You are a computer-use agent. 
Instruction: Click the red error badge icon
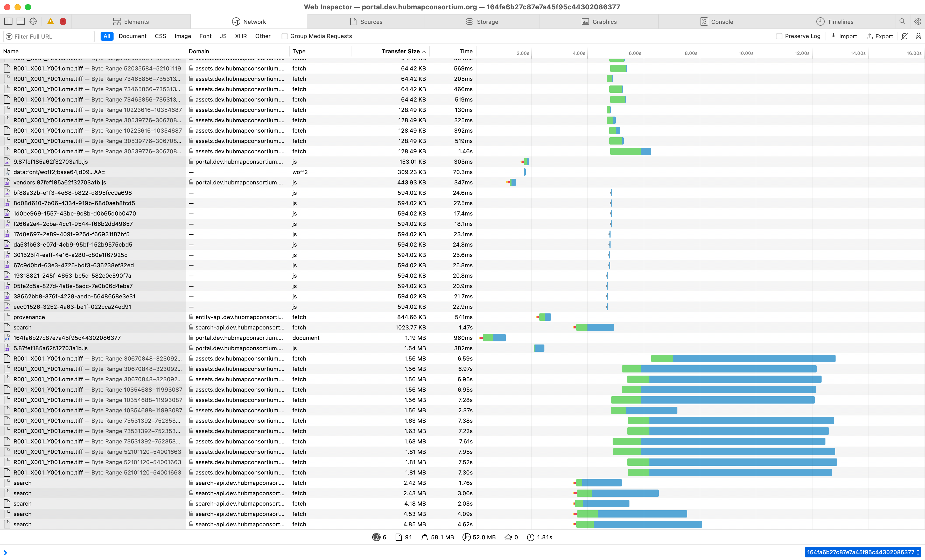63,21
